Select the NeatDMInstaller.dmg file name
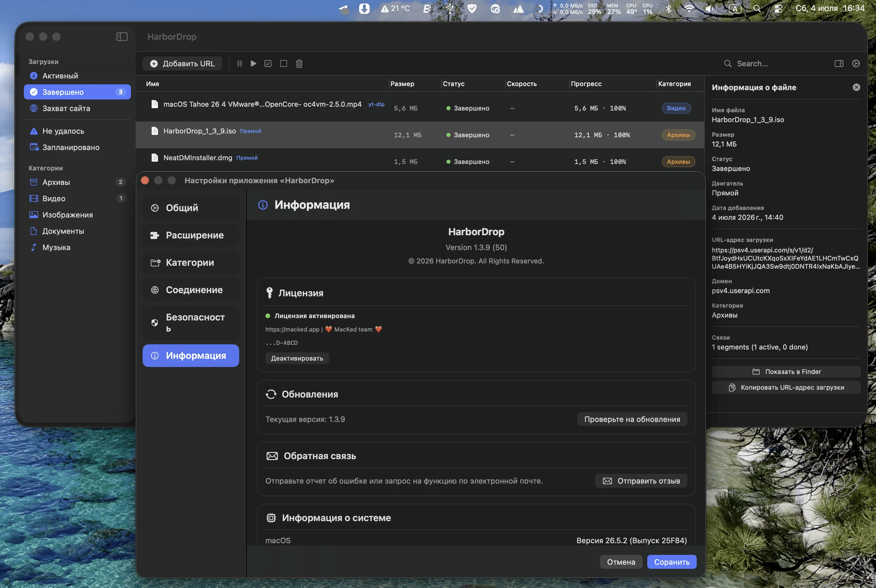Screen dimensions: 876x588 (198, 158)
